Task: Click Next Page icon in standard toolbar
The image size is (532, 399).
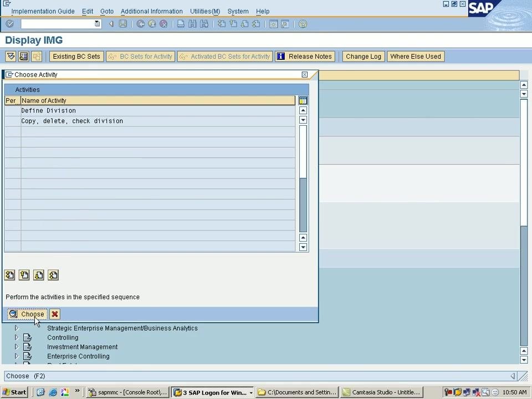Action: pyautogui.click(x=244, y=24)
